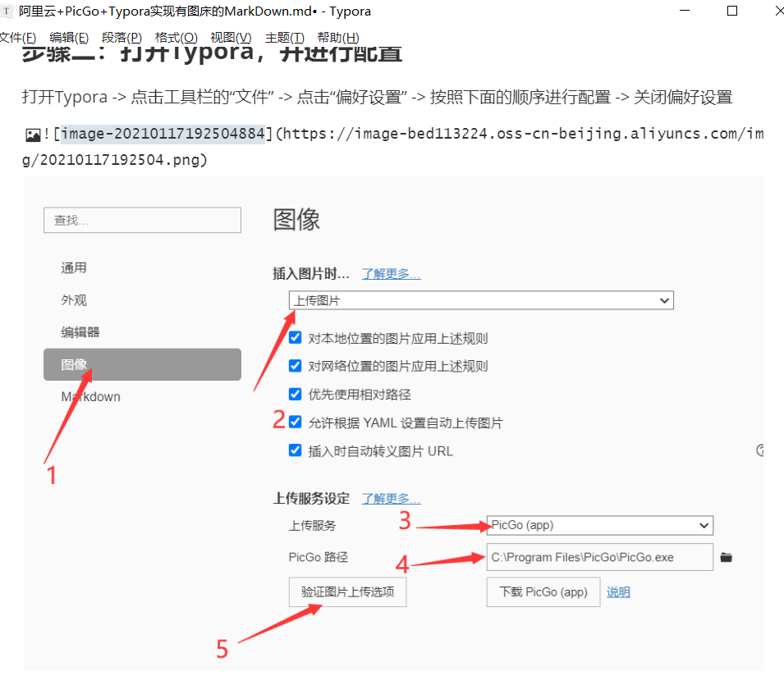This screenshot has width=784, height=676.
Task: Click the 图像 heading in settings image
Action: tap(296, 220)
